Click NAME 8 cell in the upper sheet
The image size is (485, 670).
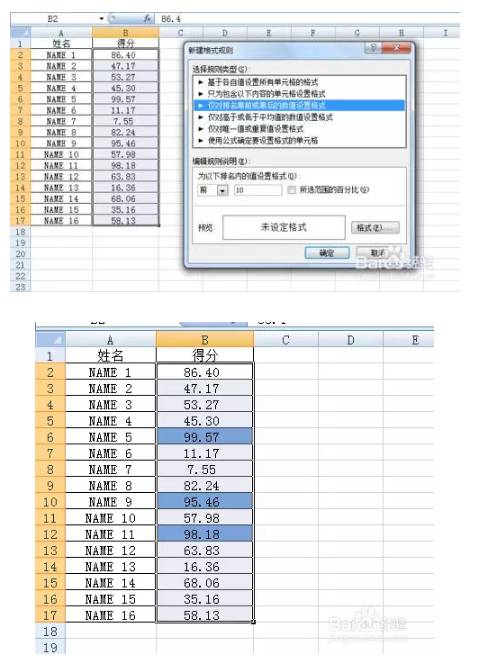point(61,132)
